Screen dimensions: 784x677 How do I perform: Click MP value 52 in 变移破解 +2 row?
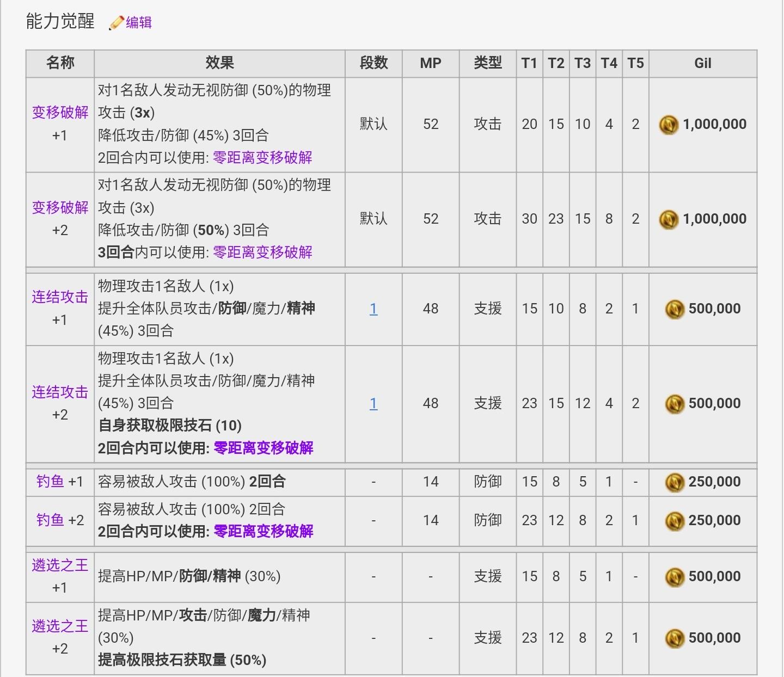coord(431,219)
